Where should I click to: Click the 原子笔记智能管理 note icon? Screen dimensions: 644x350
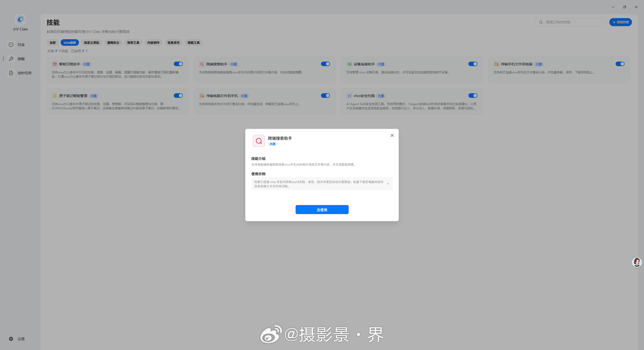55,96
